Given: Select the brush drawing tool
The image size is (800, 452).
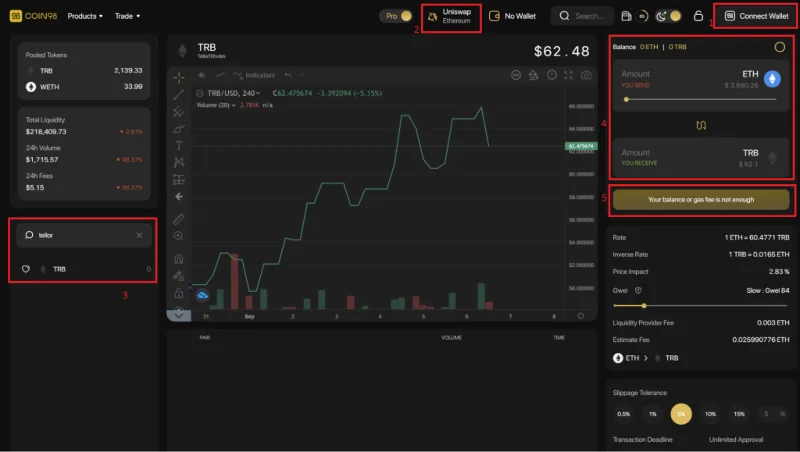Looking at the screenshot, I should (179, 129).
